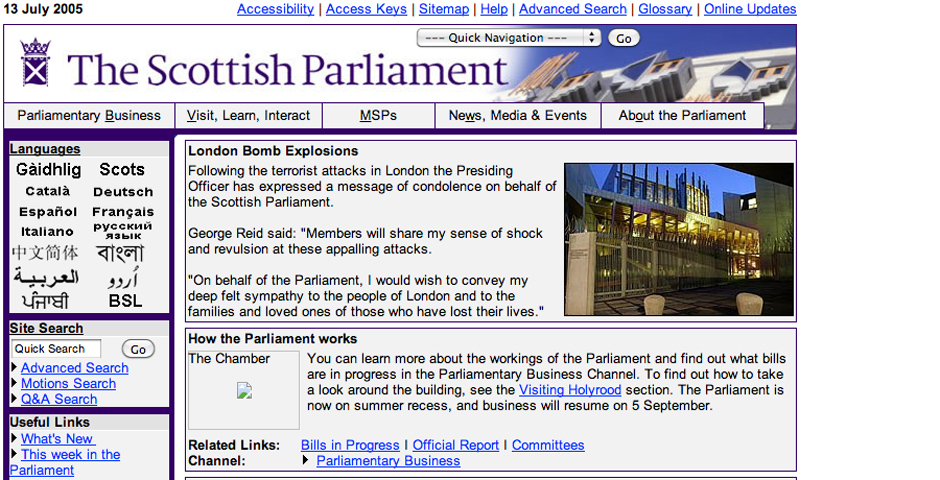Click the arrow beside This week in the Parliament
The width and height of the screenshot is (940, 480).
[14, 454]
